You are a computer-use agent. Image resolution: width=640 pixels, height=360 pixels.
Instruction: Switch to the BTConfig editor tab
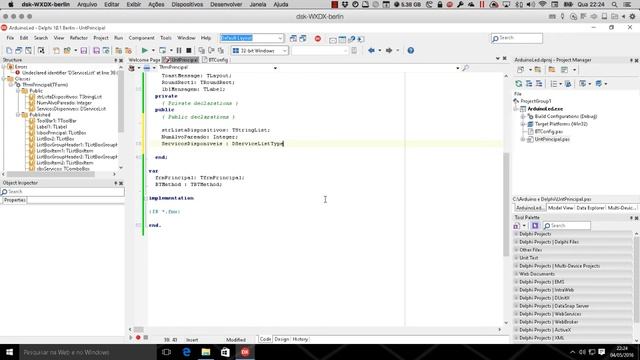point(216,60)
